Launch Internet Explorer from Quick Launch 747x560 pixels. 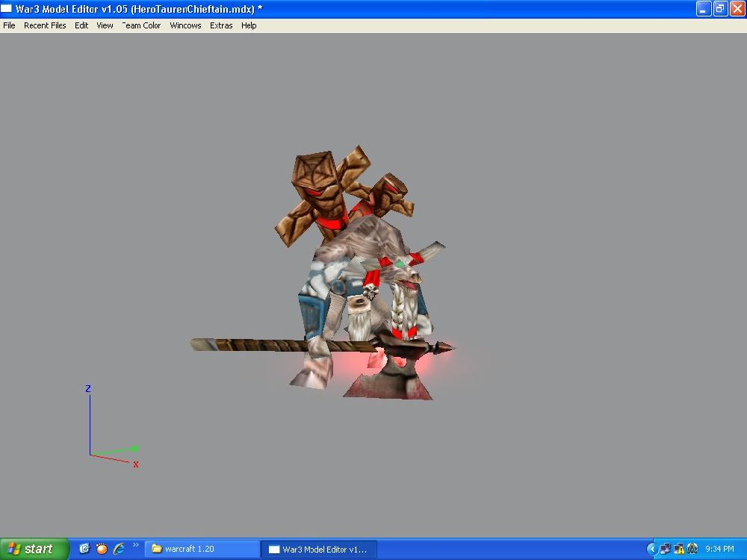pyautogui.click(x=119, y=549)
